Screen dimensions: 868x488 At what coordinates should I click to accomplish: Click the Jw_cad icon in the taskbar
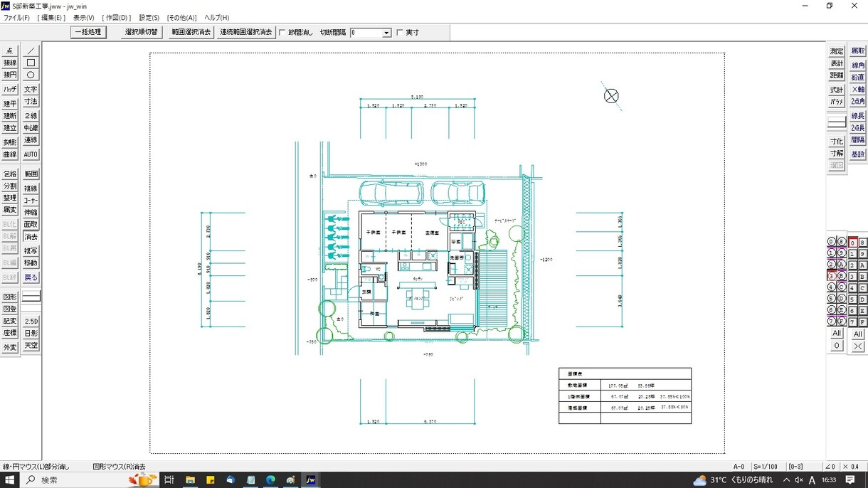(311, 480)
